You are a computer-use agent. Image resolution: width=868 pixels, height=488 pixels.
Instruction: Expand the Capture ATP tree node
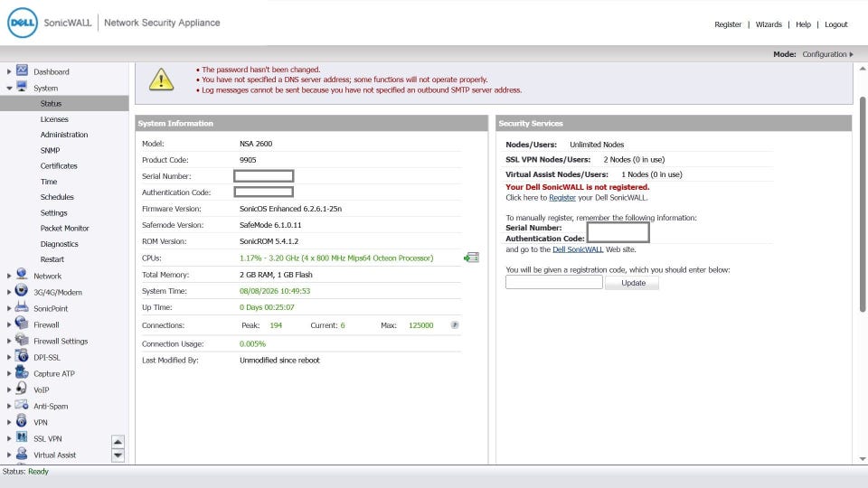click(9, 374)
